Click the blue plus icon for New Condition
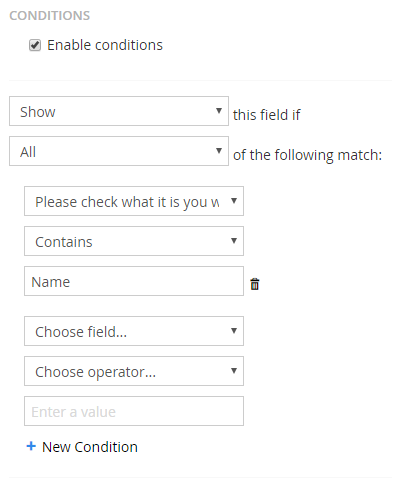398x482 pixels. pos(31,446)
